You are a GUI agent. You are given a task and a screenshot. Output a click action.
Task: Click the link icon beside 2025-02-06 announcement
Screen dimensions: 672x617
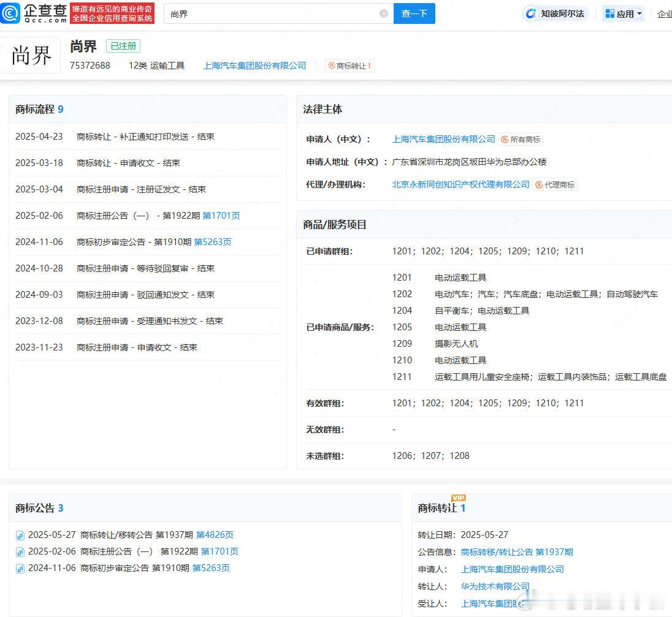pos(20,552)
